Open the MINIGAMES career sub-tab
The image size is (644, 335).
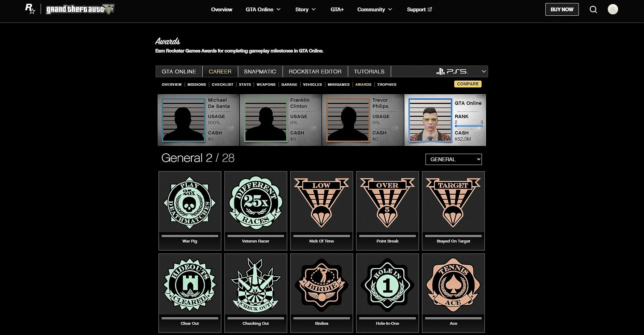point(339,84)
